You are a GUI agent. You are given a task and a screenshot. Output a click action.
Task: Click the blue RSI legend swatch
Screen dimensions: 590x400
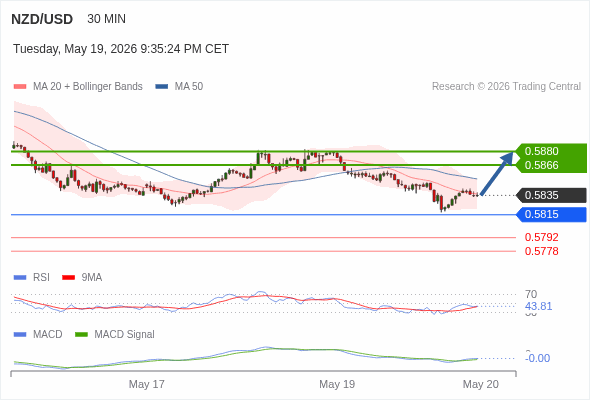tap(20, 278)
